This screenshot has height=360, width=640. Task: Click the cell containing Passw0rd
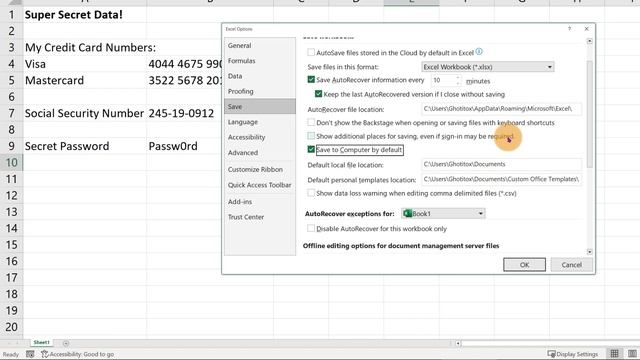click(184, 146)
